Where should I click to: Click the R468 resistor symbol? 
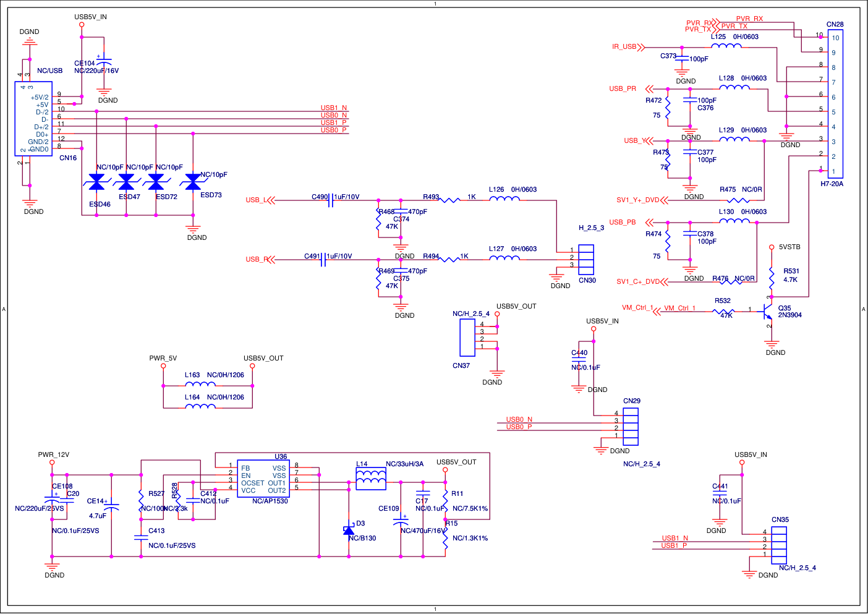coord(378,219)
